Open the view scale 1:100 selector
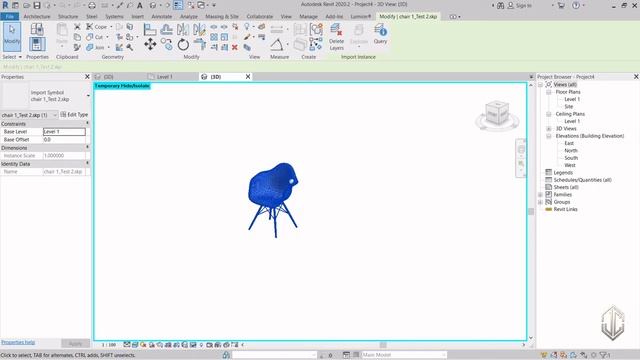Screen dimensions: 640x360 [109, 345]
